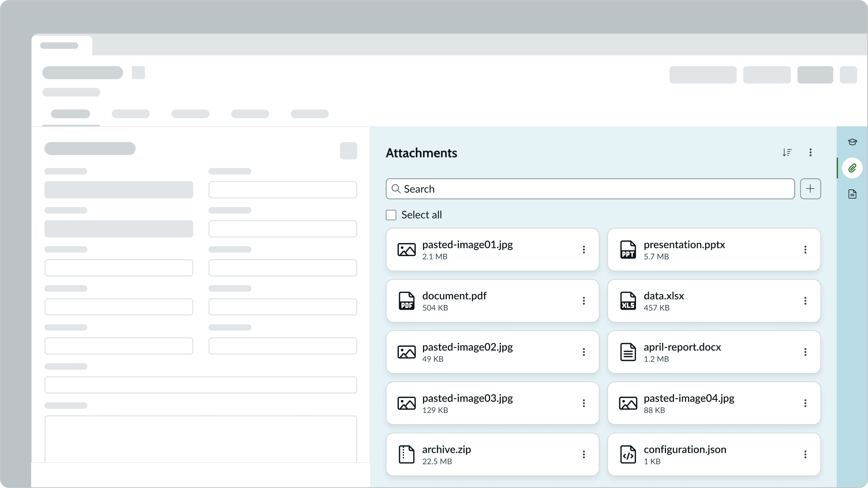Open the graduation cap sidebar icon
The width and height of the screenshot is (868, 488).
(852, 142)
